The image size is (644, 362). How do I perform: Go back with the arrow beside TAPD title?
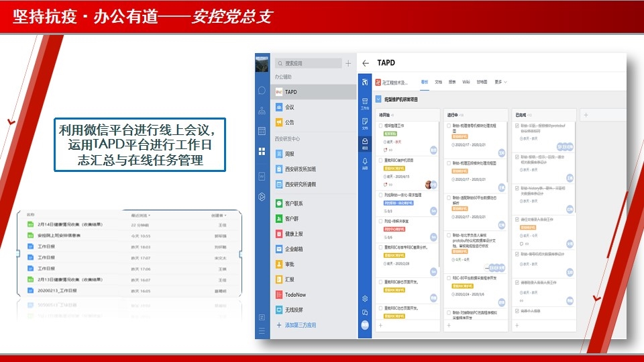(x=366, y=63)
